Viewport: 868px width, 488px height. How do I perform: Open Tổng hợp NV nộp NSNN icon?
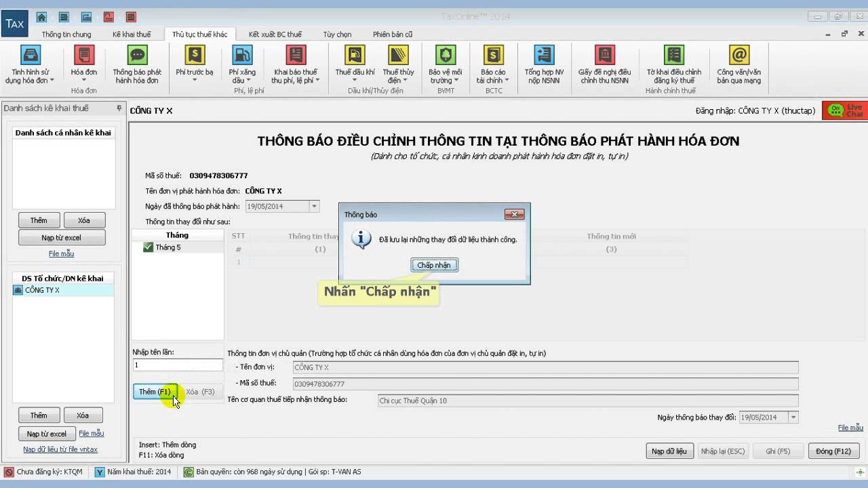pos(544,55)
